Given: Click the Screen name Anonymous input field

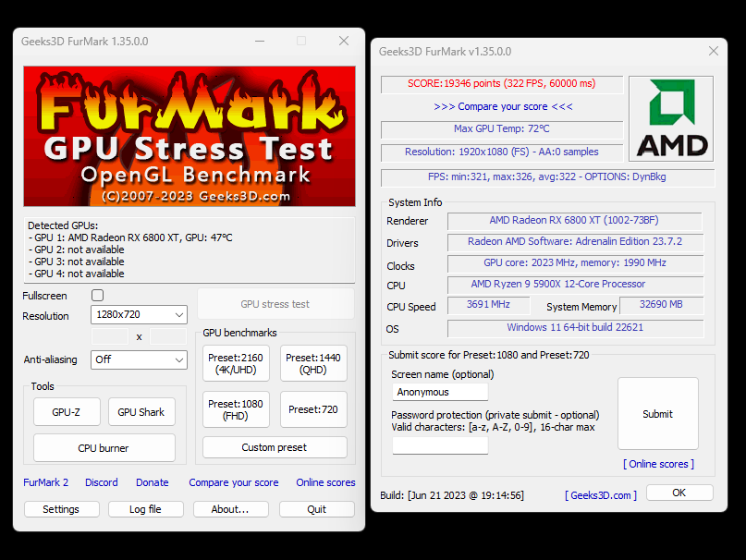Looking at the screenshot, I should (x=440, y=392).
